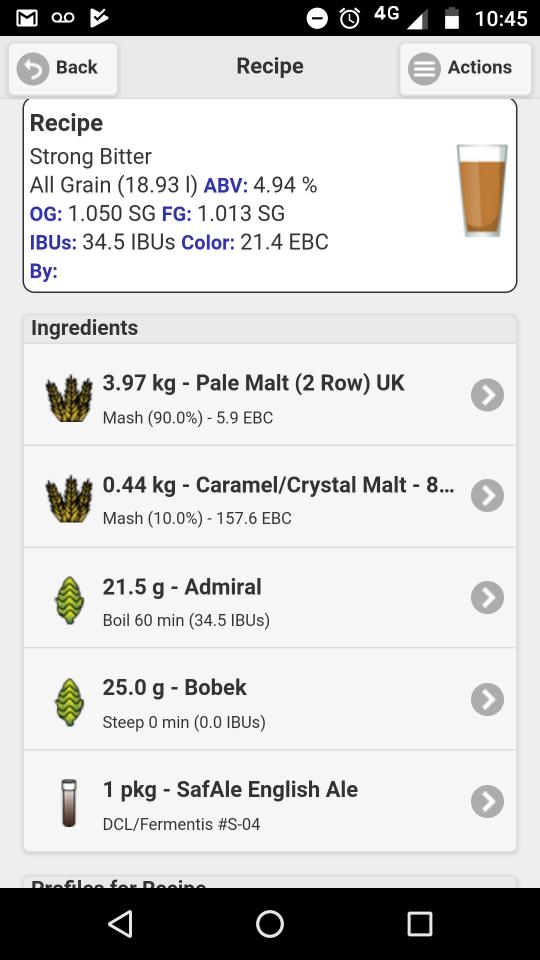Click the SafAle yeast vial icon

(x=69, y=803)
